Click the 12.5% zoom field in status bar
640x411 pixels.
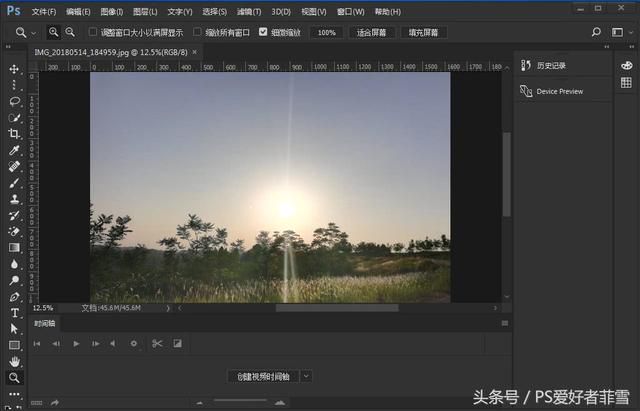click(43, 308)
